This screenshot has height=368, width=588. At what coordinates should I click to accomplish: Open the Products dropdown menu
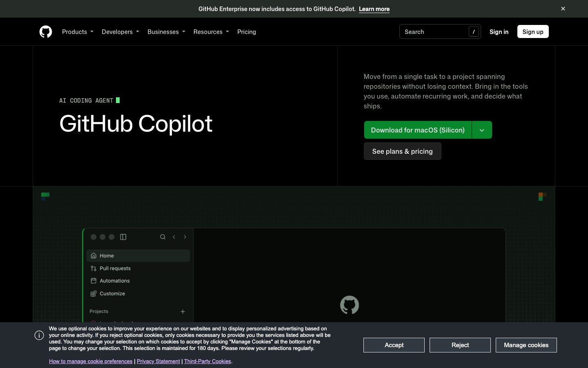[x=78, y=31]
